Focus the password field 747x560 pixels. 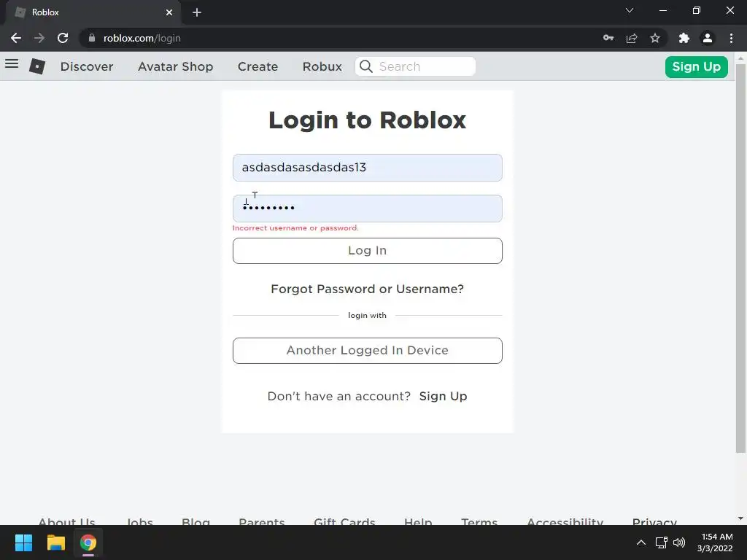point(368,208)
